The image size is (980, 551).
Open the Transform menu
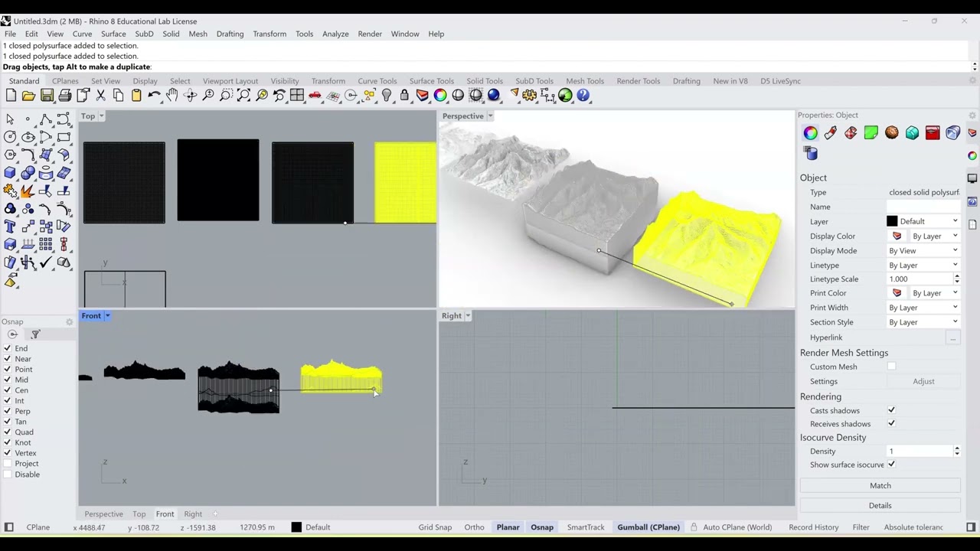[269, 34]
